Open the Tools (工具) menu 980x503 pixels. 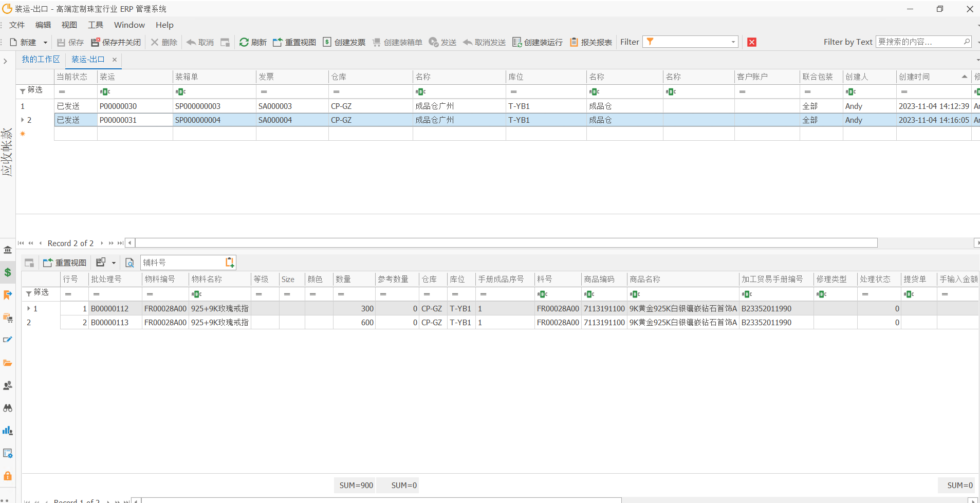pyautogui.click(x=95, y=25)
